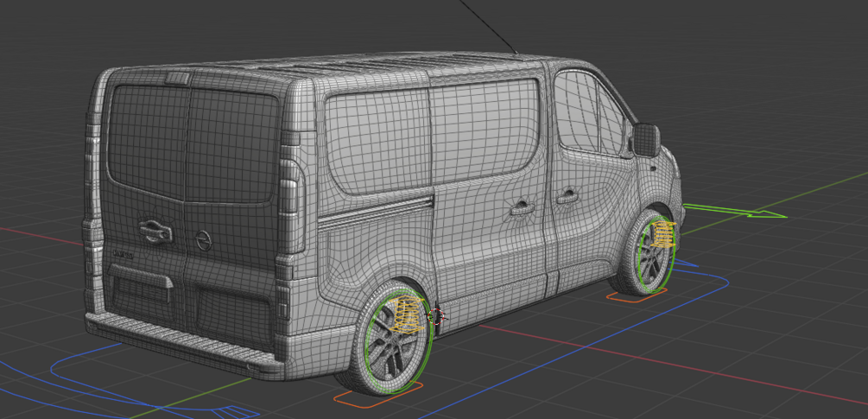Pick the yellow spring control on rear wheel
The width and height of the screenshot is (868, 419).
(x=409, y=314)
